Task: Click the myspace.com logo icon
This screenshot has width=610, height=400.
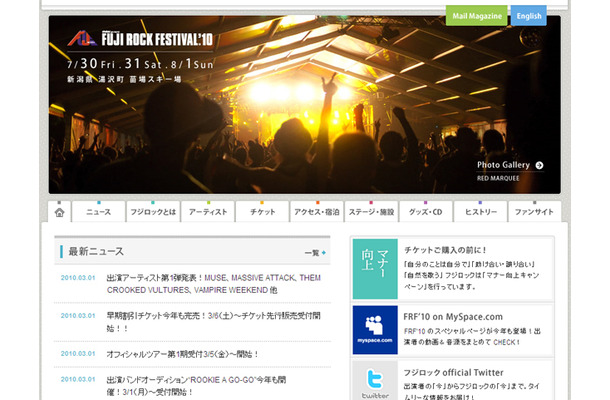Action: (375, 330)
